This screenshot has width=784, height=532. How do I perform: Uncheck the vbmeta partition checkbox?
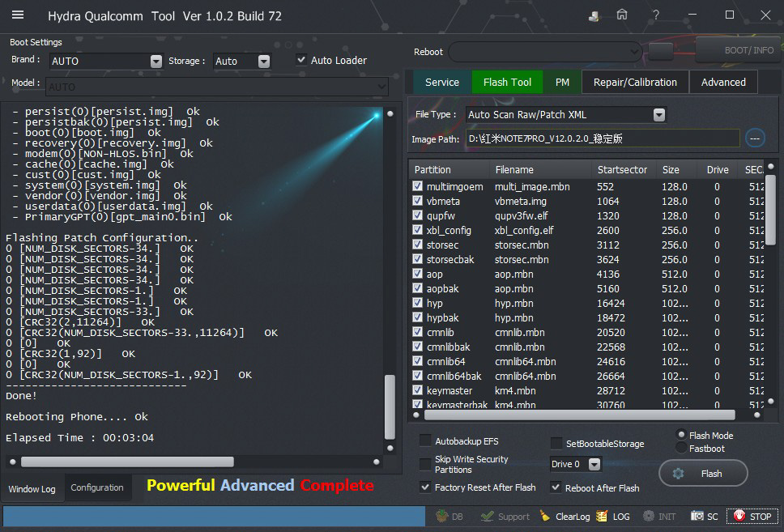click(417, 201)
